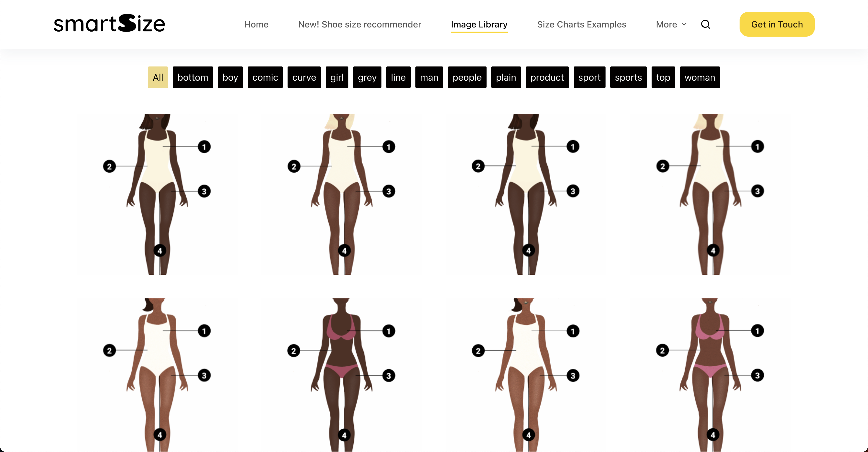Apply the curve filter tag
This screenshot has height=452, width=868.
(304, 77)
